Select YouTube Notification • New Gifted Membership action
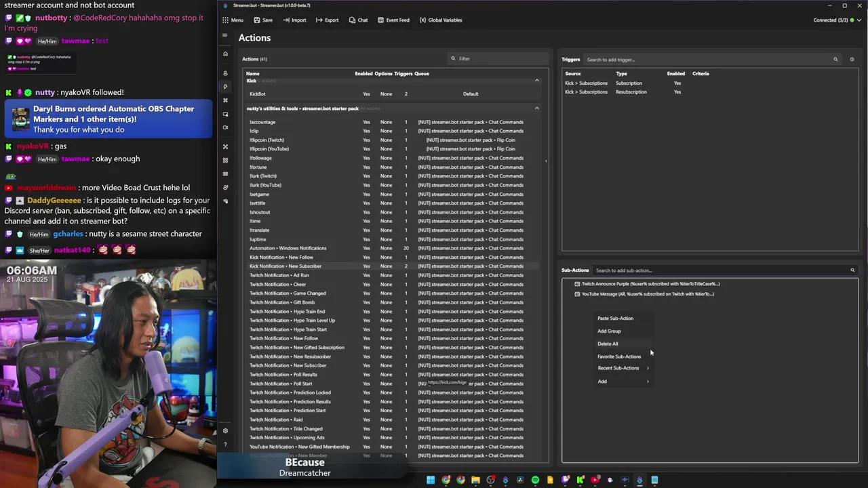This screenshot has height=488, width=868. click(393, 447)
